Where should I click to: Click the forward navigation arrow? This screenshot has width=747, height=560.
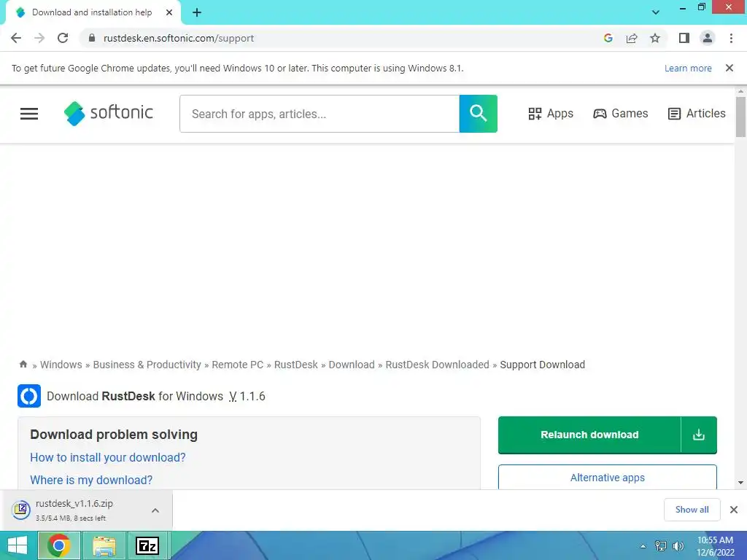[39, 38]
